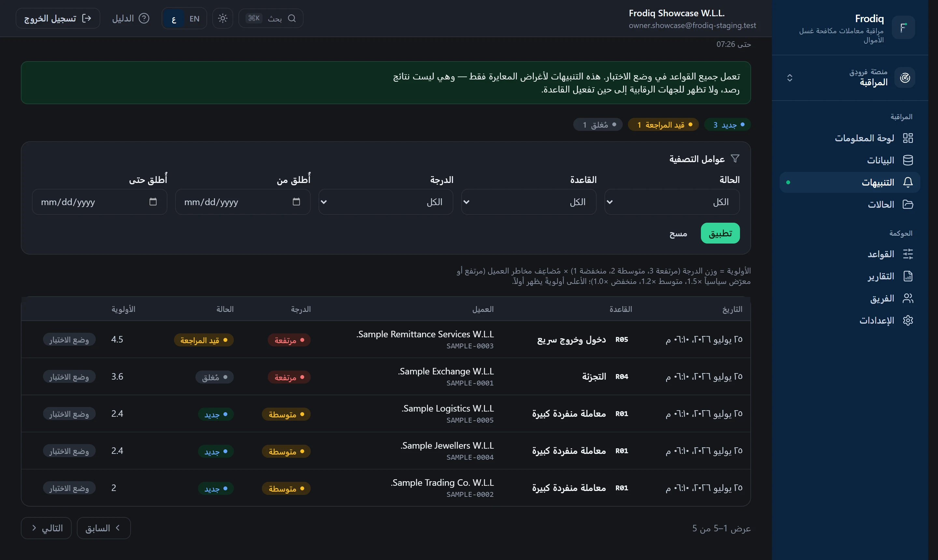Open the rules sliders icon (القواعد)

[x=908, y=254]
